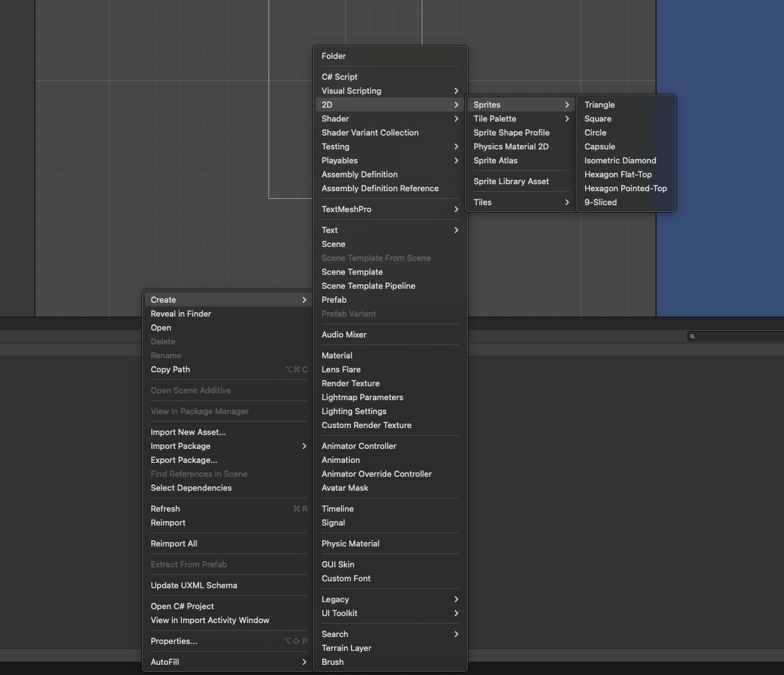Create a new Material
784x675 pixels.
(390, 355)
